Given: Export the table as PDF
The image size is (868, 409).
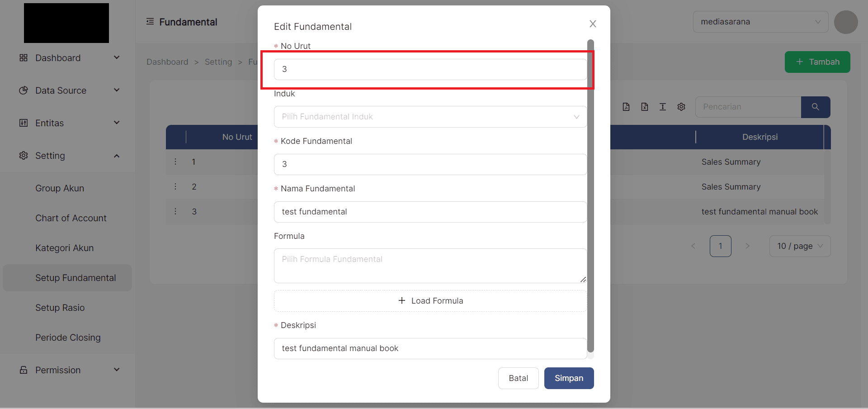Looking at the screenshot, I should [626, 107].
